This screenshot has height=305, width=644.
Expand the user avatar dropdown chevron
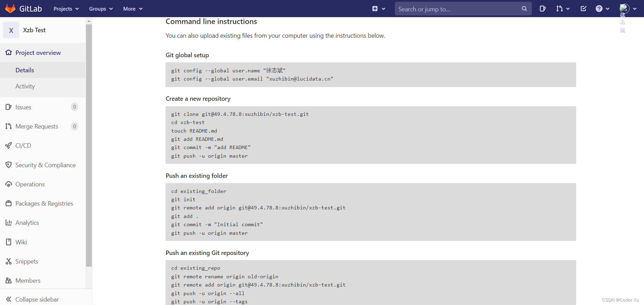pyautogui.click(x=635, y=9)
